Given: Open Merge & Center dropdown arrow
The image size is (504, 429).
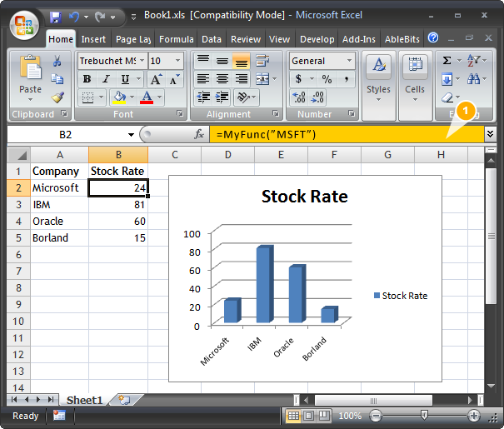Looking at the screenshot, I should pyautogui.click(x=275, y=79).
